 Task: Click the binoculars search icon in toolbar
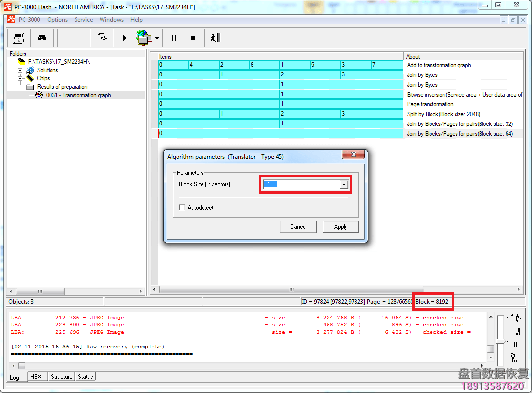click(x=42, y=38)
